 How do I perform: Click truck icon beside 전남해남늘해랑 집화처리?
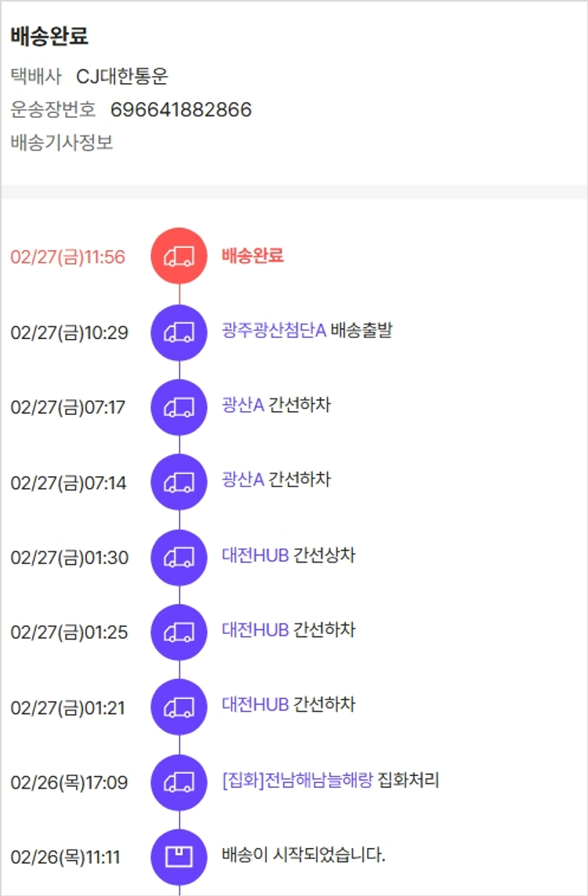(179, 782)
